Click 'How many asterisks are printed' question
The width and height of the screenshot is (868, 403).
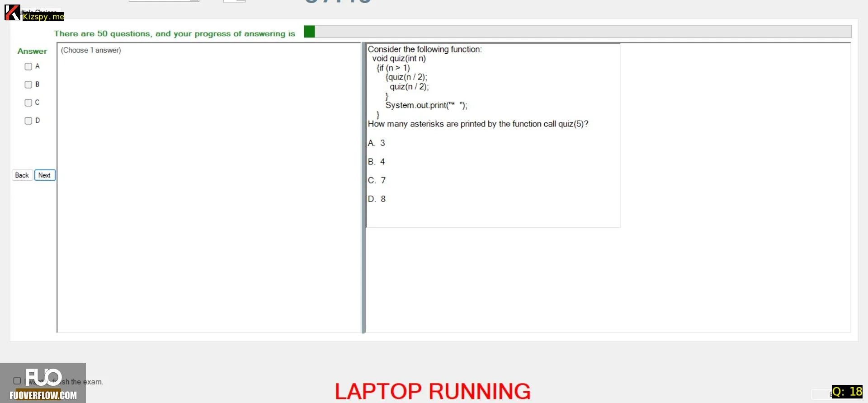pos(478,124)
